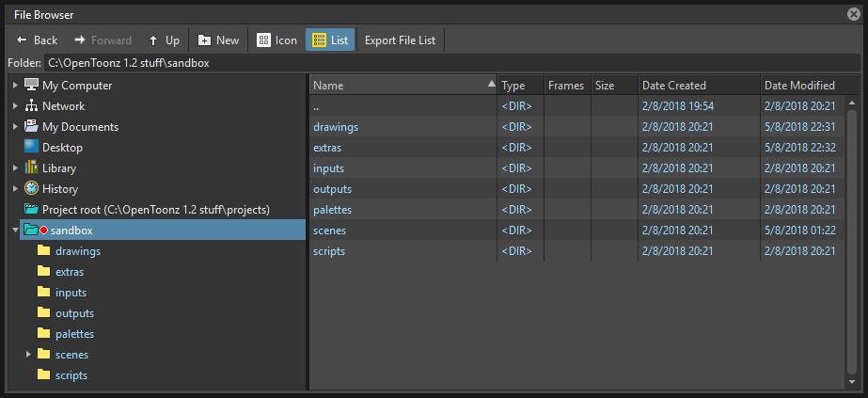Click scrollbar up arrow in file list

click(851, 103)
